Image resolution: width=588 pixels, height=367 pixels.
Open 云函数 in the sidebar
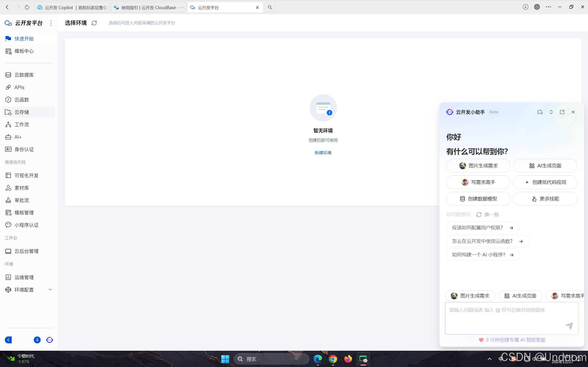[29, 100]
